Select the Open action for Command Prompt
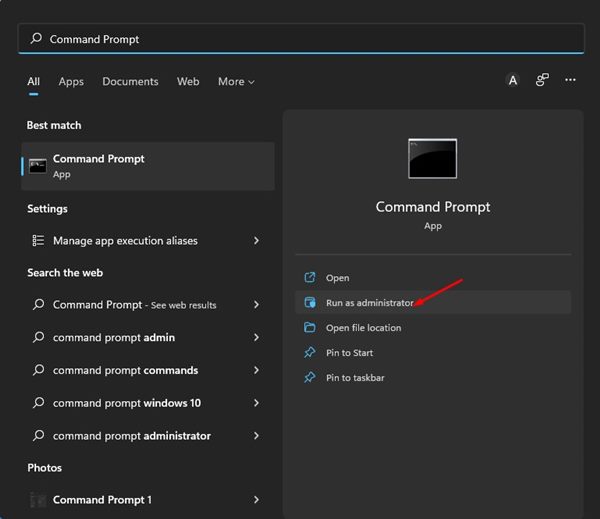This screenshot has width=600, height=519. point(337,278)
